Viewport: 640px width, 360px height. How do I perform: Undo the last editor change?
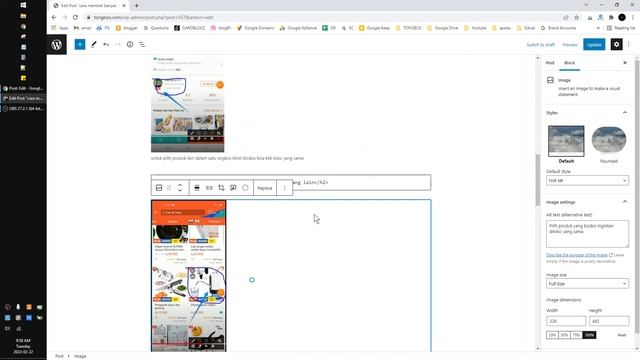tap(106, 44)
